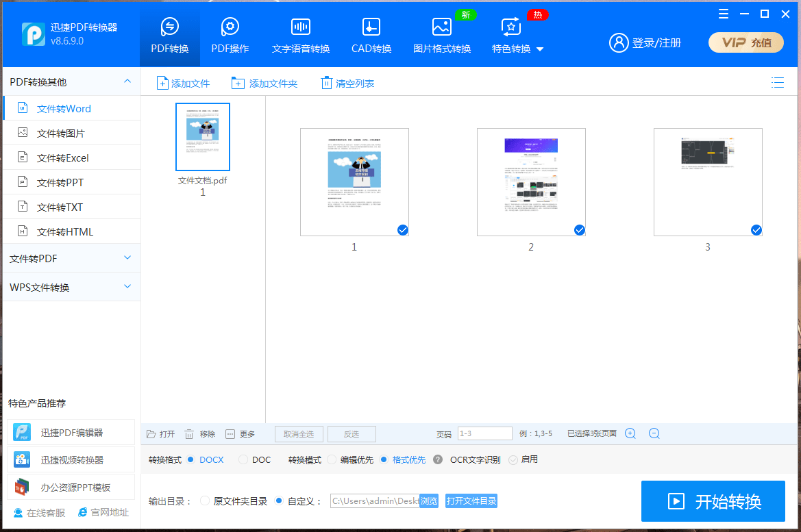This screenshot has height=532, width=801.
Task: Click page 1 preview thumbnail
Action: tap(354, 182)
